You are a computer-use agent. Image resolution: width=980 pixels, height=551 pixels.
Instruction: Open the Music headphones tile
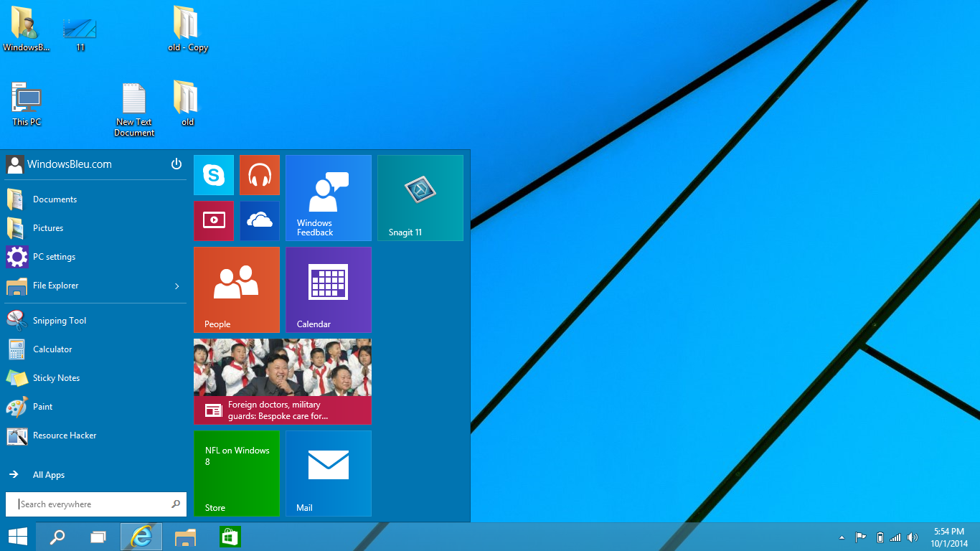tap(260, 175)
